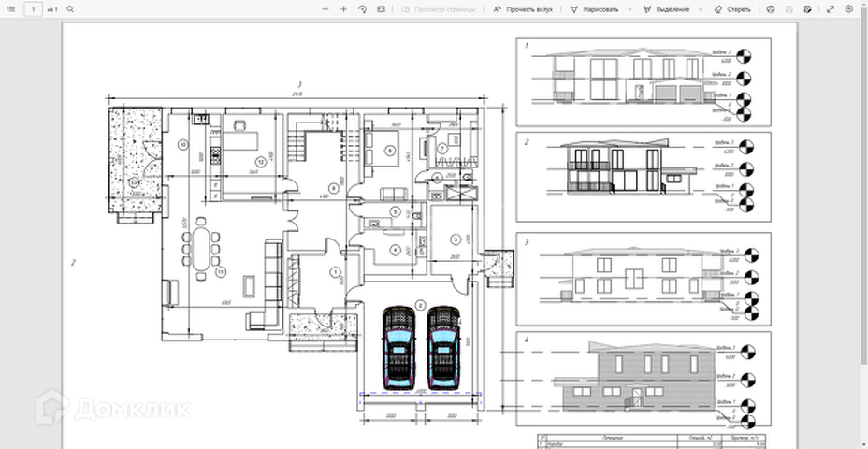Open Просмотр страницы page view
The width and height of the screenshot is (868, 449).
439,9
